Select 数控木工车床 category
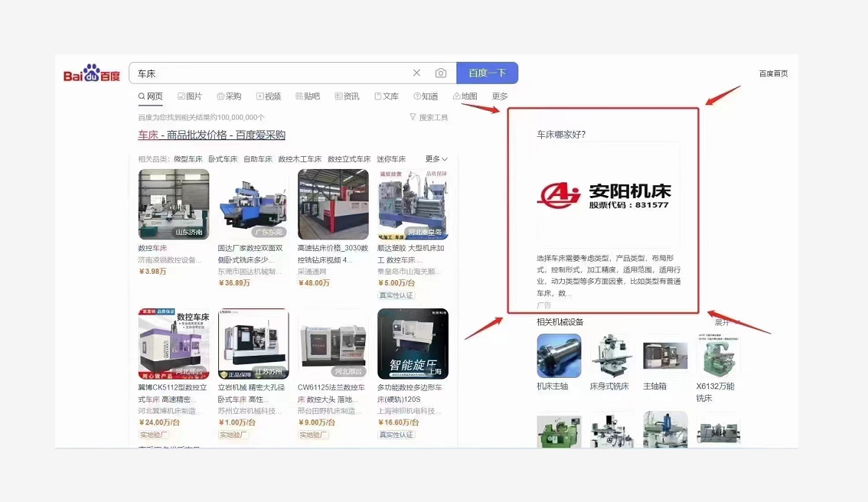This screenshot has height=502, width=868. coord(300,159)
